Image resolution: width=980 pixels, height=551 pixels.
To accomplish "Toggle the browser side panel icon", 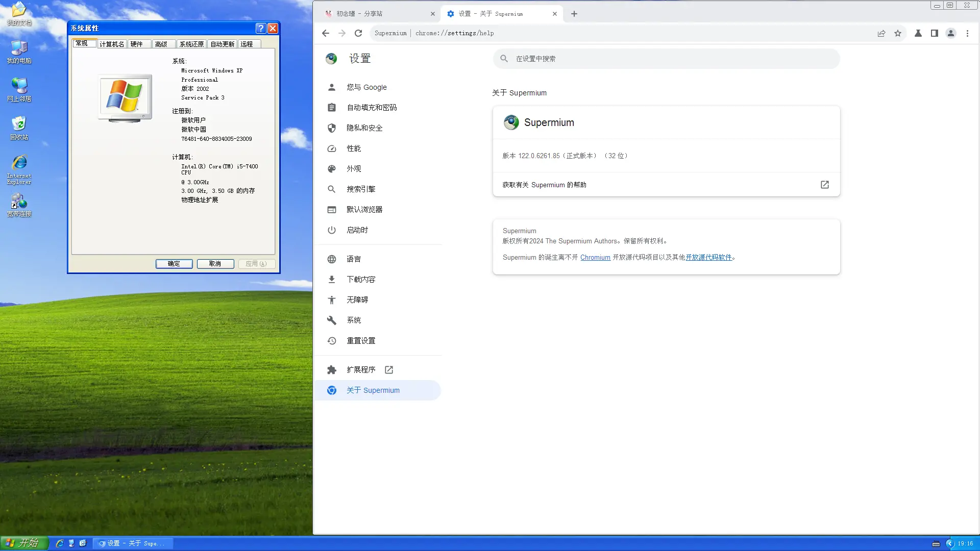I will click(x=935, y=33).
